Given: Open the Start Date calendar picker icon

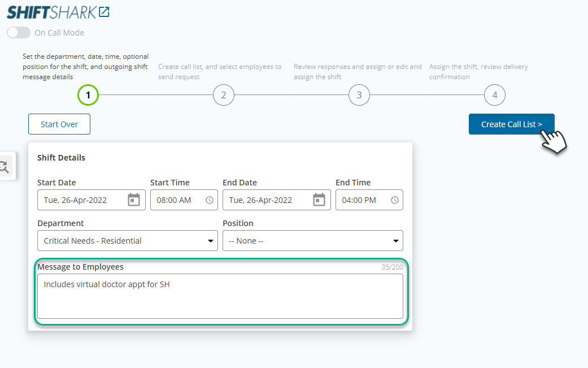Looking at the screenshot, I should pos(134,200).
